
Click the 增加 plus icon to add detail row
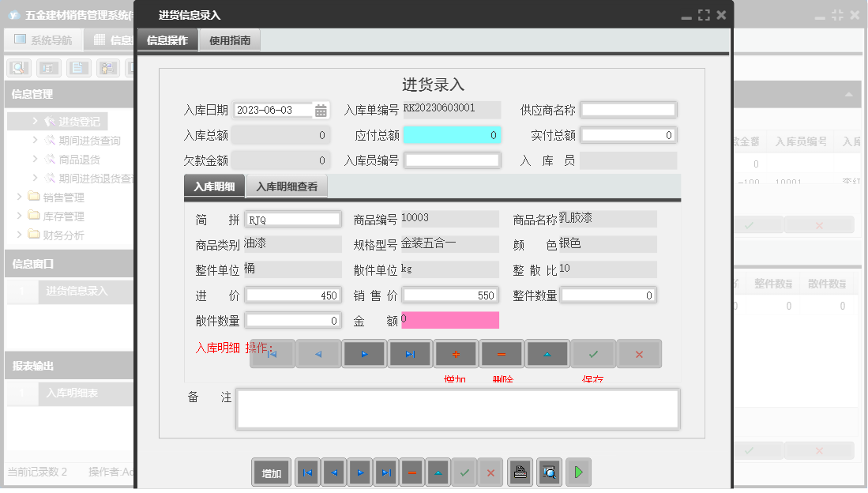pyautogui.click(x=456, y=353)
